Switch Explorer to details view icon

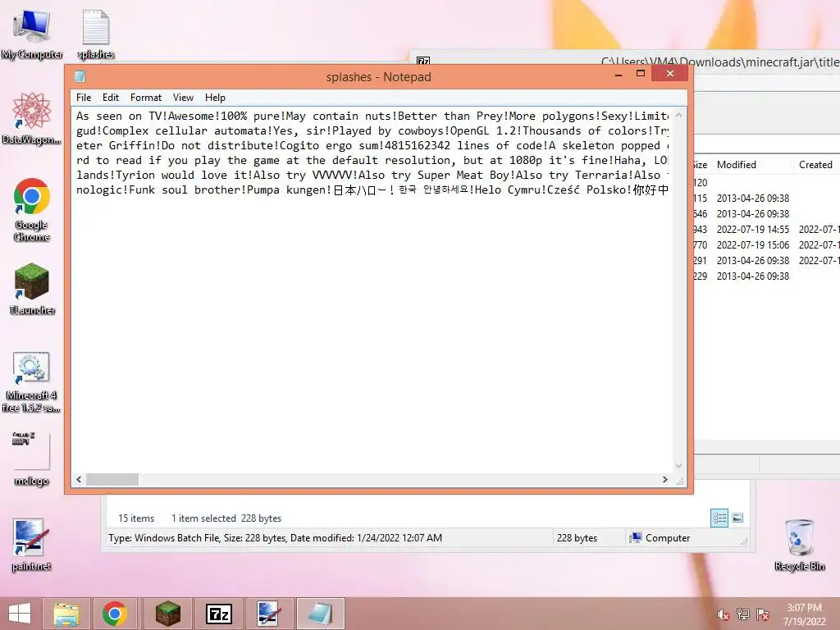pos(719,518)
